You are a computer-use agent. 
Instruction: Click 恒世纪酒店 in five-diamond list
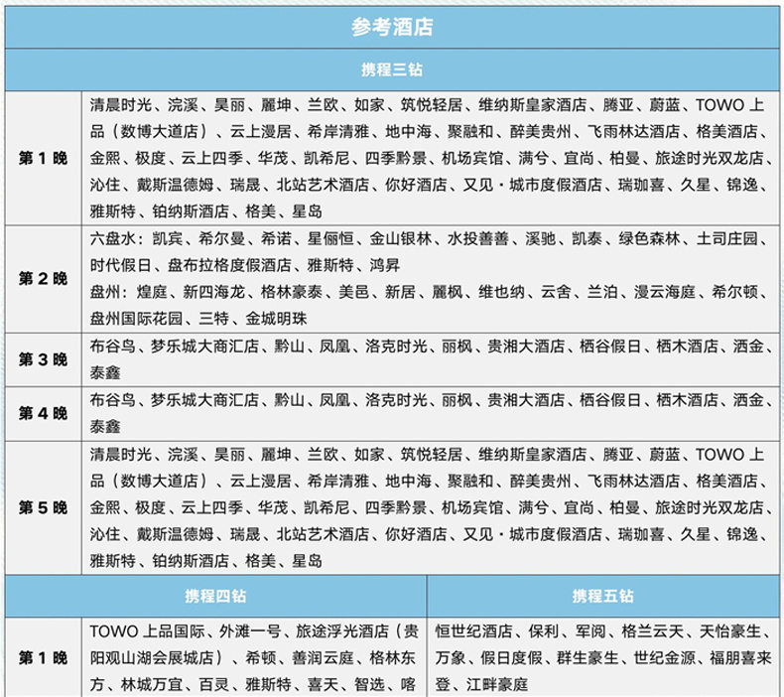473,630
